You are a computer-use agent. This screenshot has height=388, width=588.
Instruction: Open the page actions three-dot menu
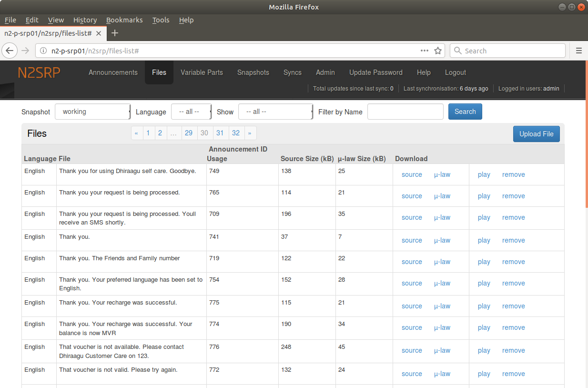(424, 51)
